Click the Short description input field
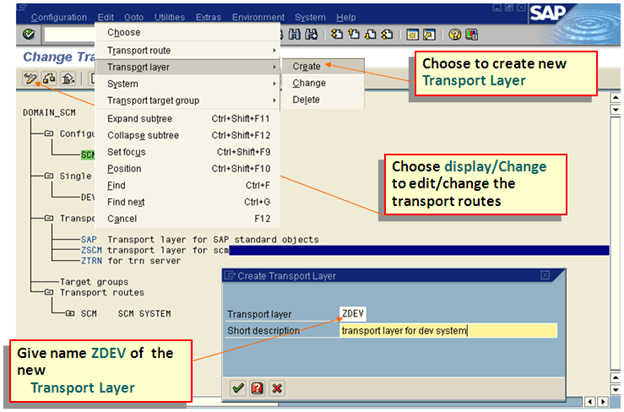Viewport: 624px width, 412px height. pyautogui.click(x=448, y=330)
